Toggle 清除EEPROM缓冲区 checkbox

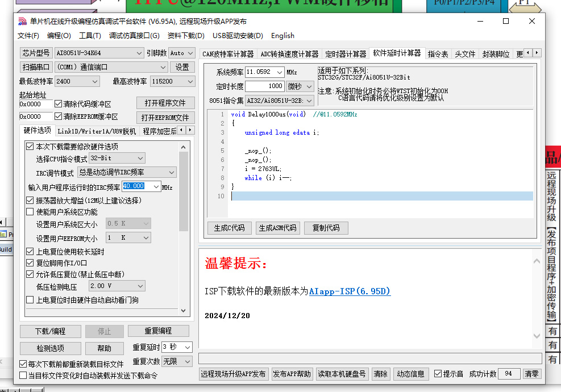tap(59, 116)
